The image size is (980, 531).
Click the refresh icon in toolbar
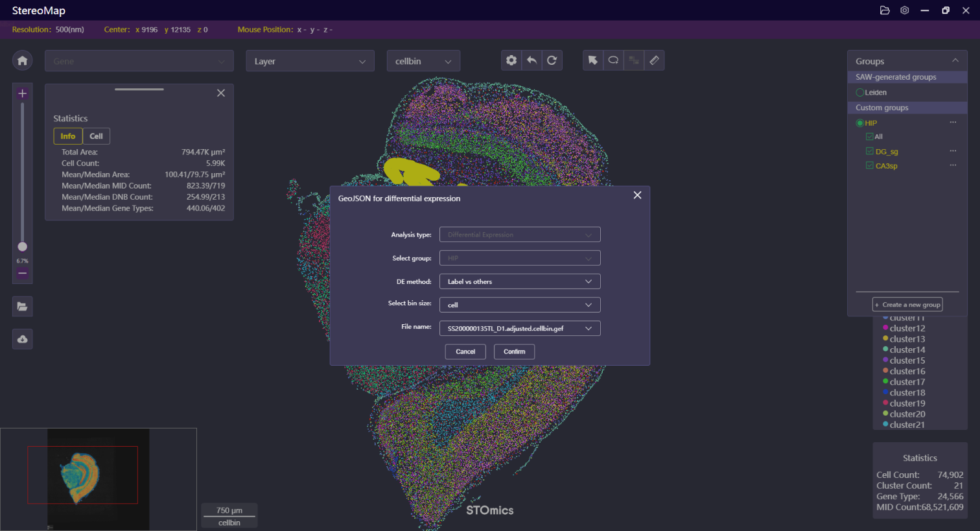point(552,60)
